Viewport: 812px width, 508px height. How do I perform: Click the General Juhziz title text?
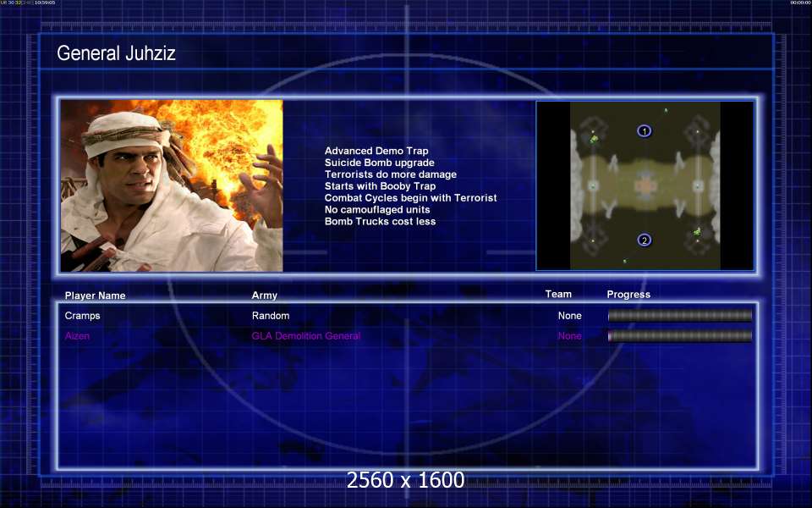click(x=116, y=52)
